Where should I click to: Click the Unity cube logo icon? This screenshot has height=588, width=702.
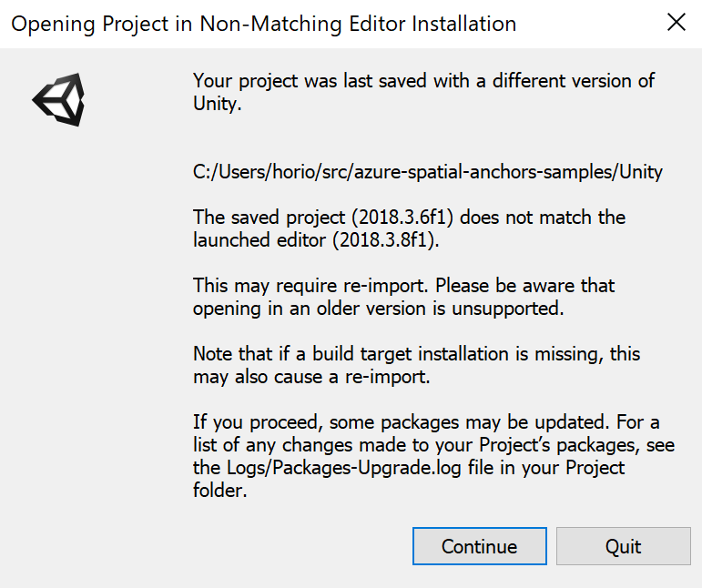point(58,98)
